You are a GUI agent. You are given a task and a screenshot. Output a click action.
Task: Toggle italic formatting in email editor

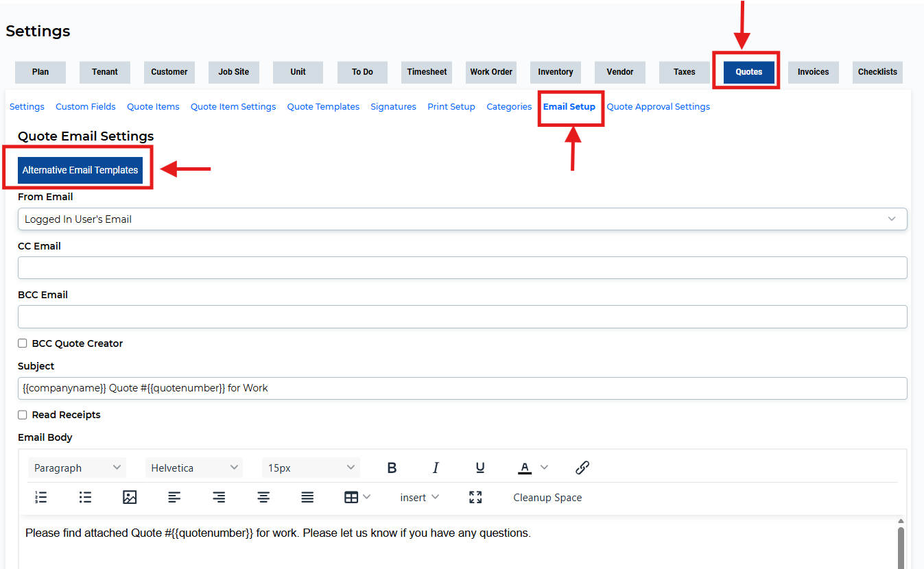click(x=436, y=468)
